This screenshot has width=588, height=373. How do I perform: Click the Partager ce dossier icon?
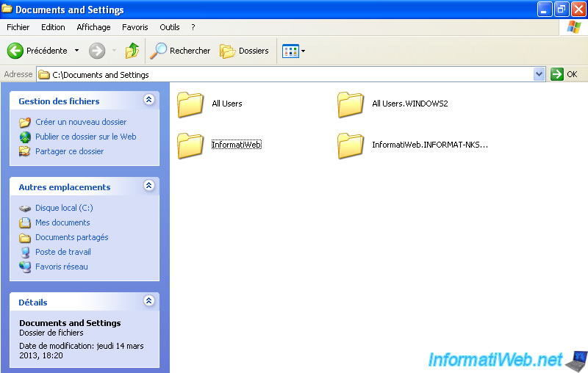coord(25,151)
